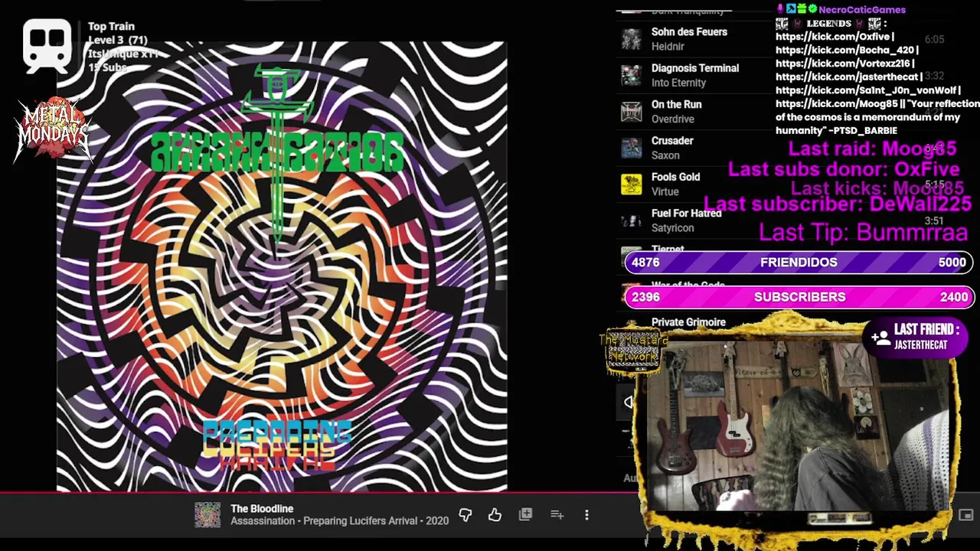Dislike the current song with thumbs-down
Screen dimensions: 980x551
465,515
